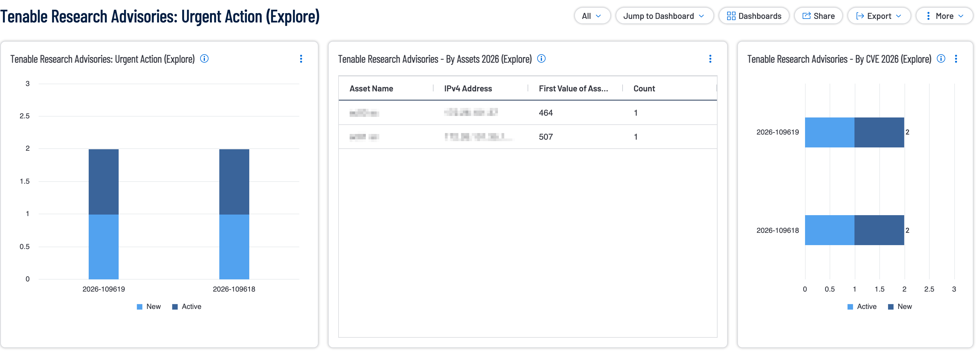Click 2026-109618 x-axis label in Urgent Action chart
This screenshot has width=980, height=353.
[x=234, y=289]
